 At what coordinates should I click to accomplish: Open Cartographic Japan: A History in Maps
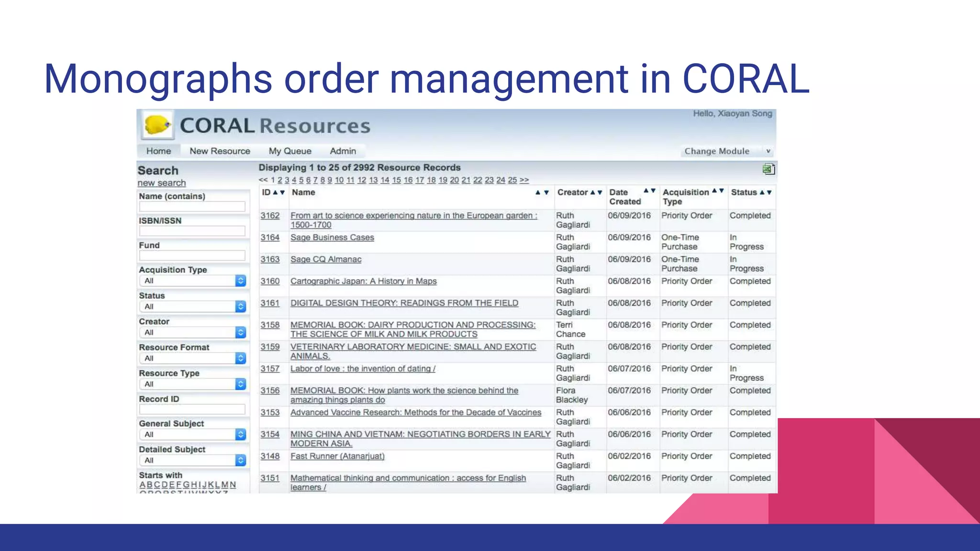[x=364, y=281]
